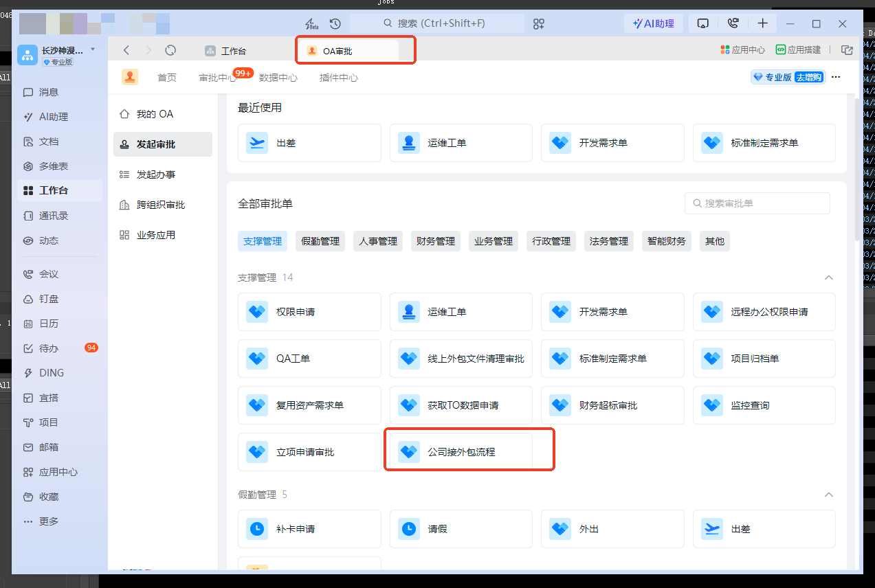Open the DING item in sidebar

(x=52, y=373)
